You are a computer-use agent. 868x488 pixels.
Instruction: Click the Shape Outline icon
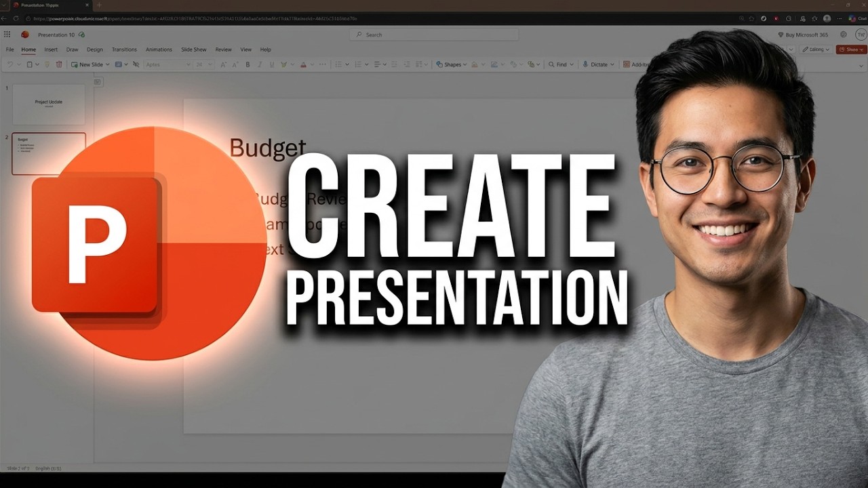click(494, 64)
